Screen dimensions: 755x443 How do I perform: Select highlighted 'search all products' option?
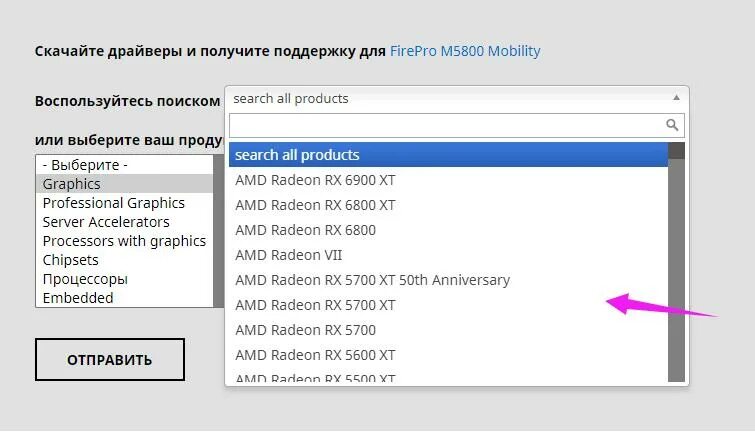[448, 155]
